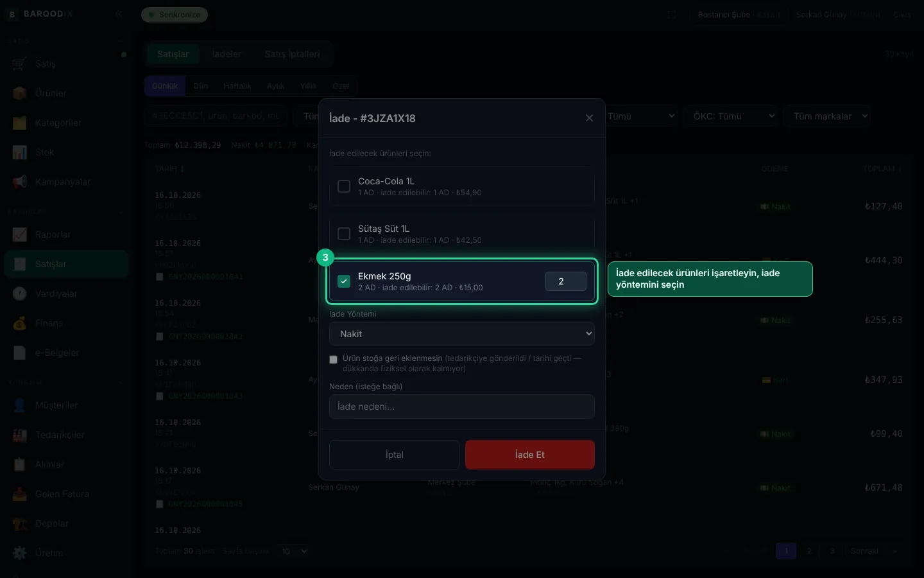924x578 pixels.
Task: Close the İade dialog with X
Action: pyautogui.click(x=589, y=118)
